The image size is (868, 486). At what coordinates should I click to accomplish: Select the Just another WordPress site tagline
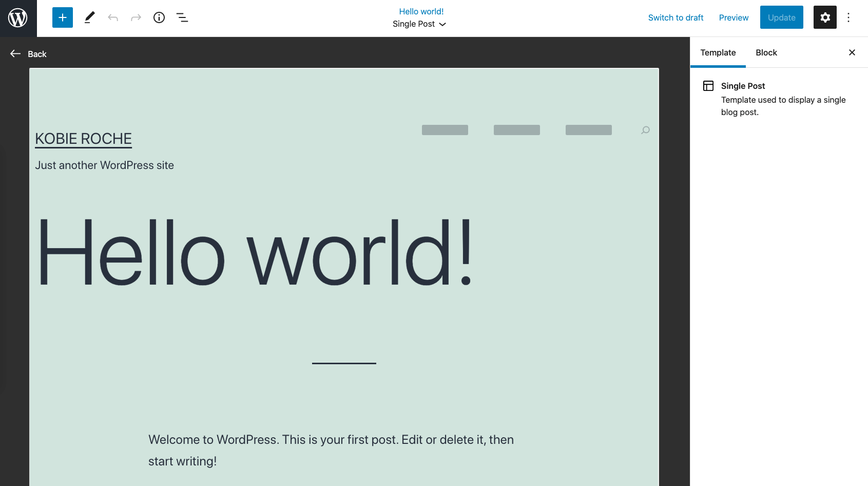tap(104, 165)
